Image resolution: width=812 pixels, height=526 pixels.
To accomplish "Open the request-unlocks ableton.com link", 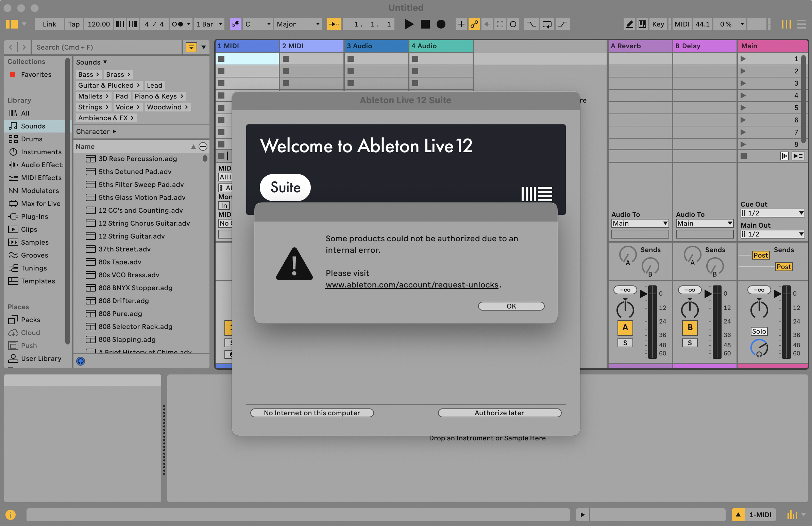I will click(412, 285).
